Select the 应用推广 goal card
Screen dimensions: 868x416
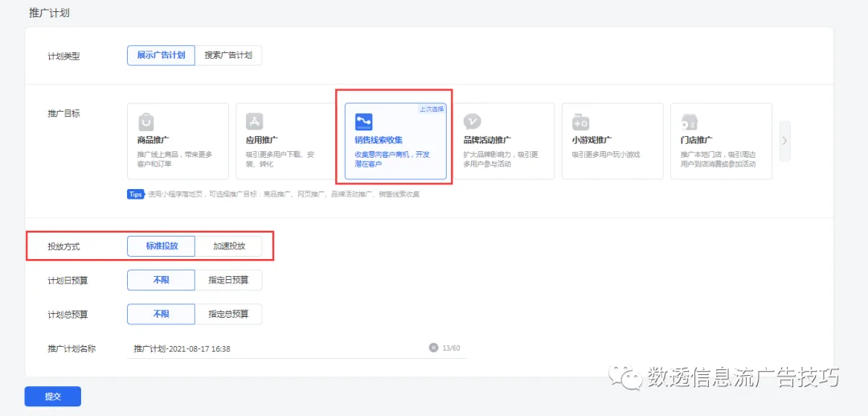(x=287, y=141)
